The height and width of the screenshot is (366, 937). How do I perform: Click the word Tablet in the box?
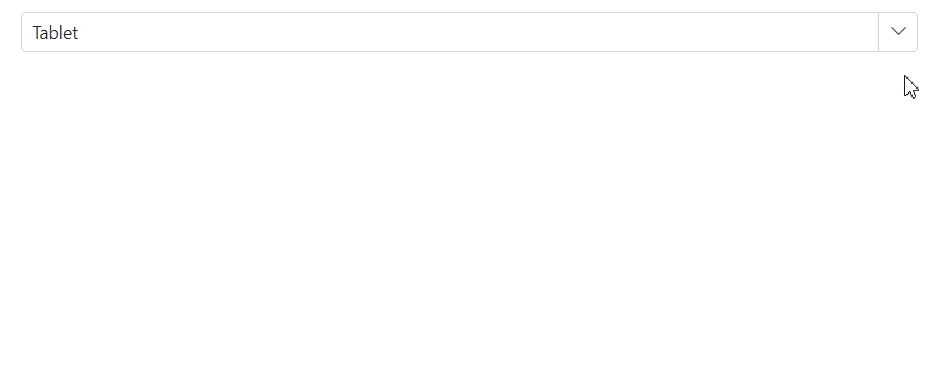55,33
